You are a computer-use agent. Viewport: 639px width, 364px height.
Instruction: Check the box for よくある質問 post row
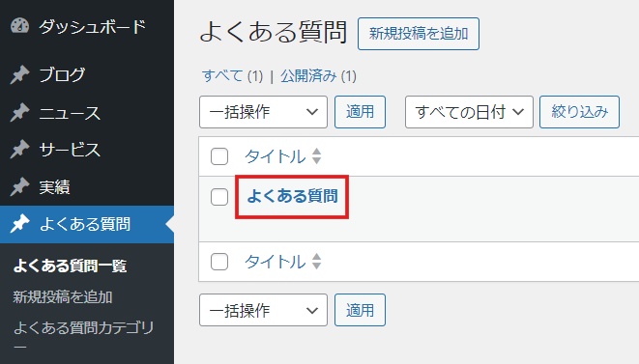(x=219, y=197)
